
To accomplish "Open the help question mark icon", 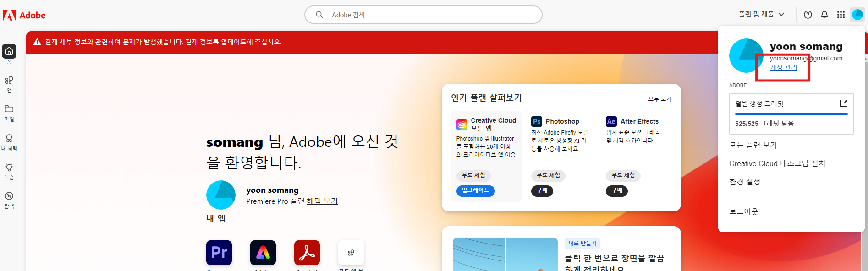I will pyautogui.click(x=808, y=15).
